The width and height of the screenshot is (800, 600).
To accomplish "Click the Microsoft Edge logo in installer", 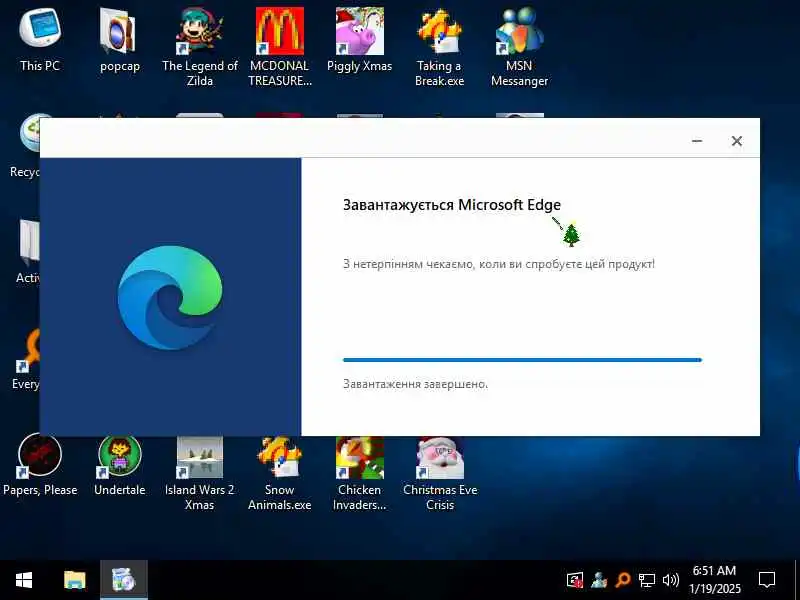I will 170,297.
